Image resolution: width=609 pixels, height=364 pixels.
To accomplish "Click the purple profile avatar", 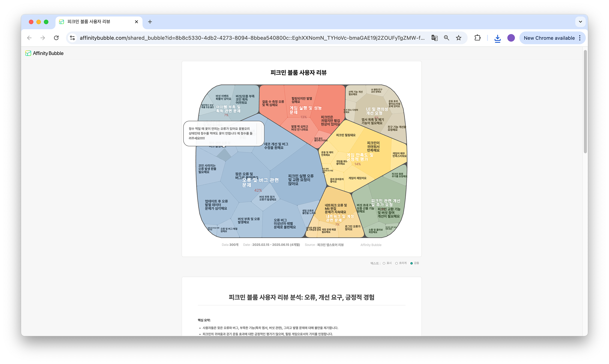I will (x=511, y=38).
